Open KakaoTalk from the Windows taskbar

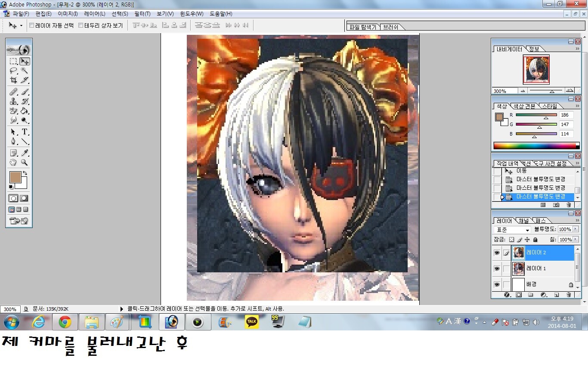click(251, 321)
